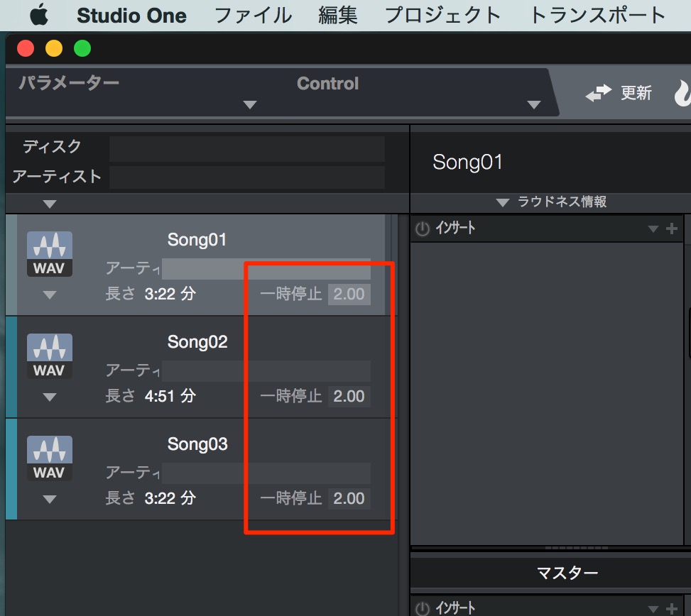Image resolution: width=691 pixels, height=616 pixels.
Task: Click the マスター section header
Action: (x=567, y=573)
